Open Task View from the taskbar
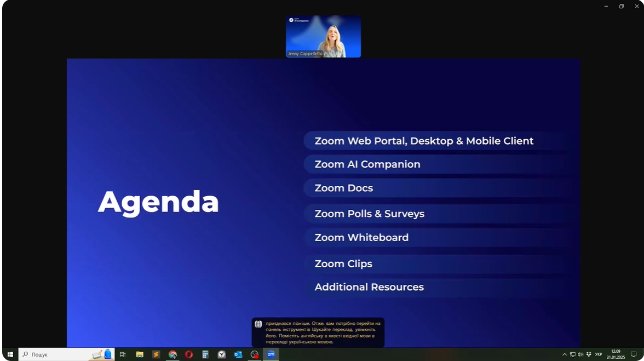 click(x=123, y=354)
